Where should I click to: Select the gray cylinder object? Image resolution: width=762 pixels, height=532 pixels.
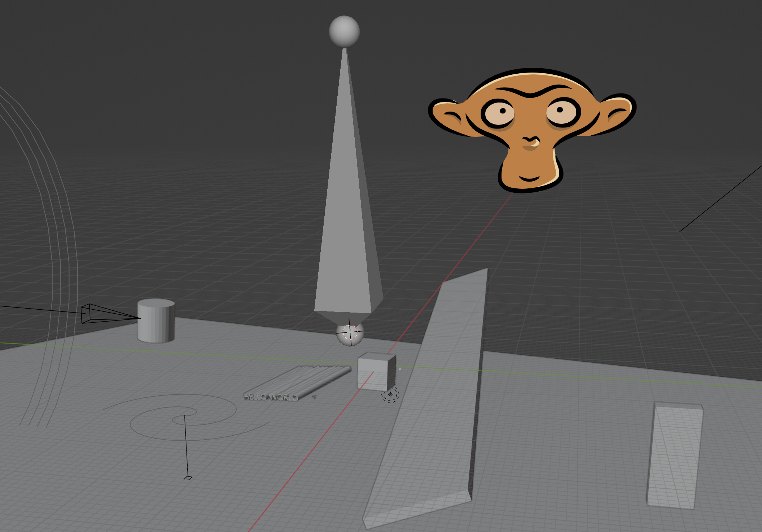[156, 321]
